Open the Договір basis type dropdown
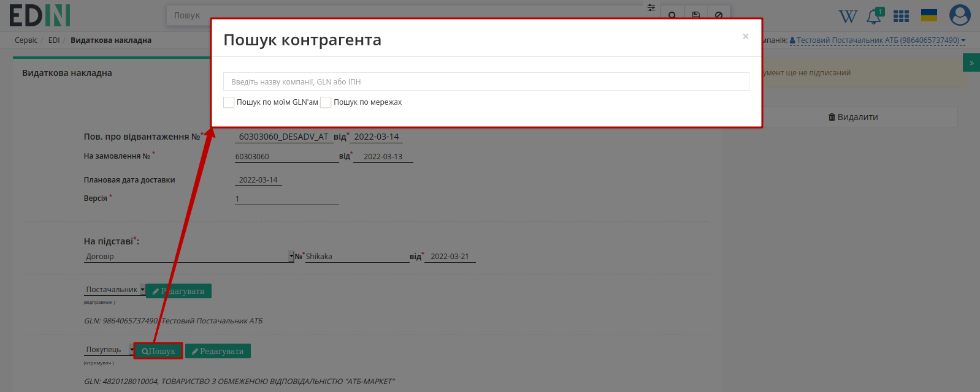The image size is (980, 392). coord(189,257)
